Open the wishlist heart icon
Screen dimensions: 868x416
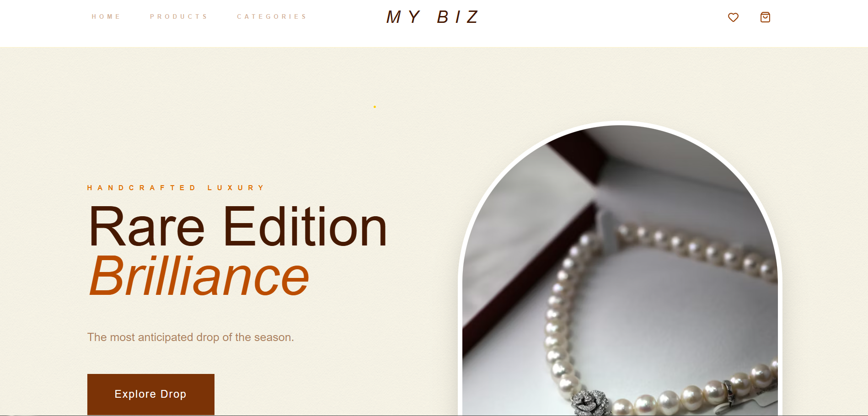click(733, 17)
